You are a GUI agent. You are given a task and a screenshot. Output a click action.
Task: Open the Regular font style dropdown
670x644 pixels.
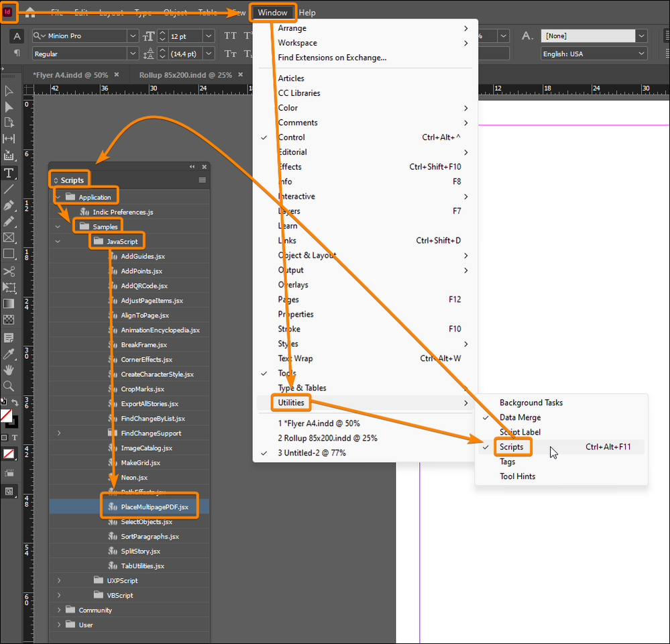tap(133, 54)
